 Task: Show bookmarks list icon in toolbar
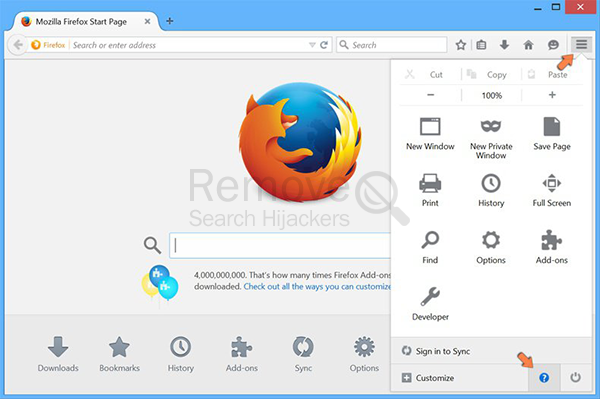[481, 45]
